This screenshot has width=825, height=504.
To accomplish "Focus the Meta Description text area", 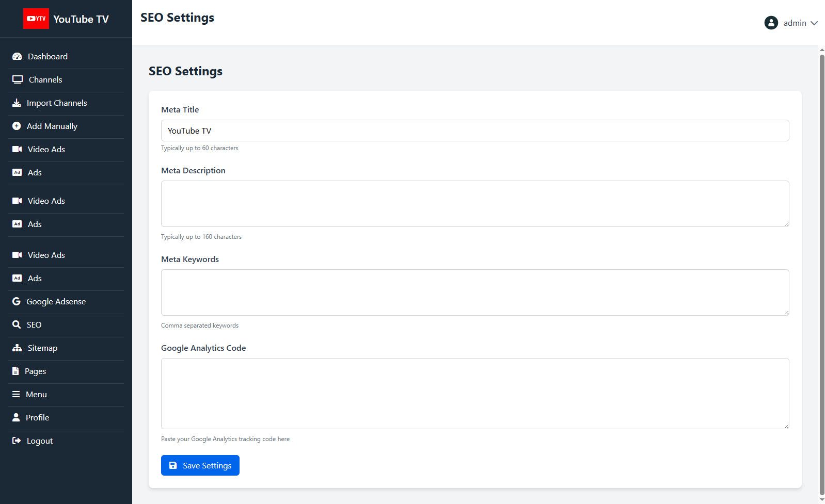I will click(x=474, y=204).
